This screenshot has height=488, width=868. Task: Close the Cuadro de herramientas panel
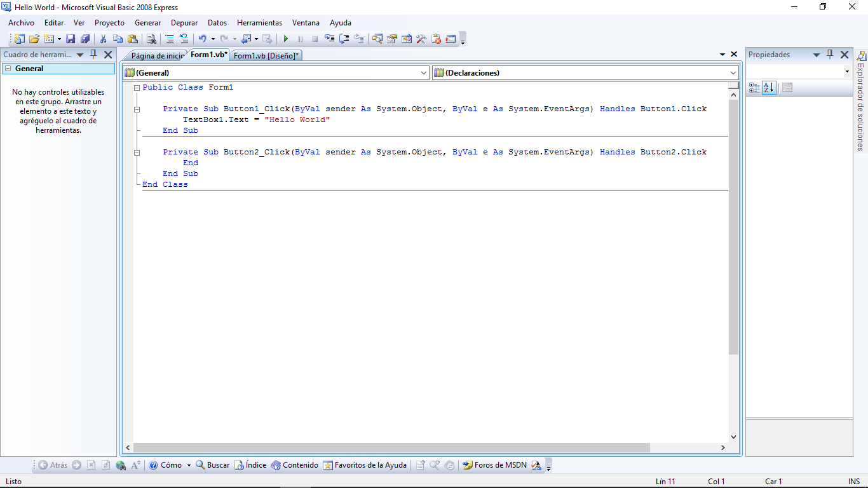point(108,55)
